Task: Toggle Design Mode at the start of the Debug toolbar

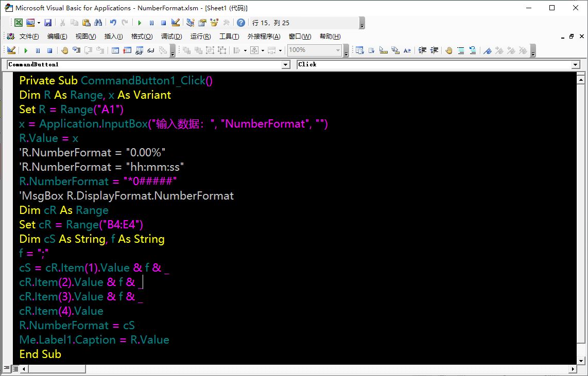Action: [11, 50]
